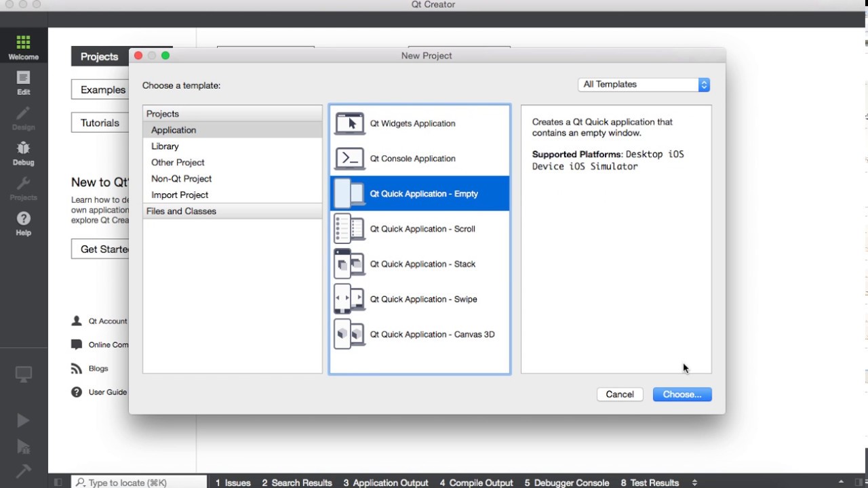Screen dimensions: 868x488
Task: Click the Run play button
Action: 23,421
